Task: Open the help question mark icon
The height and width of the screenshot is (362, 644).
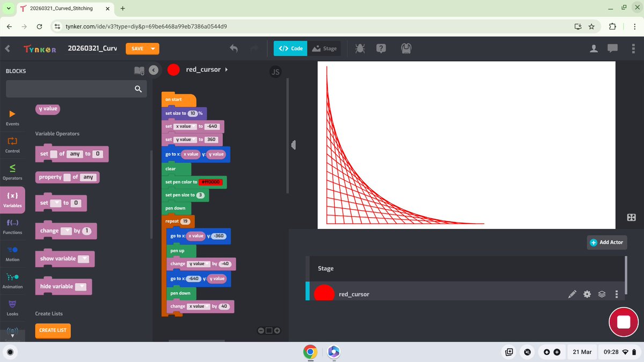Action: [x=381, y=48]
